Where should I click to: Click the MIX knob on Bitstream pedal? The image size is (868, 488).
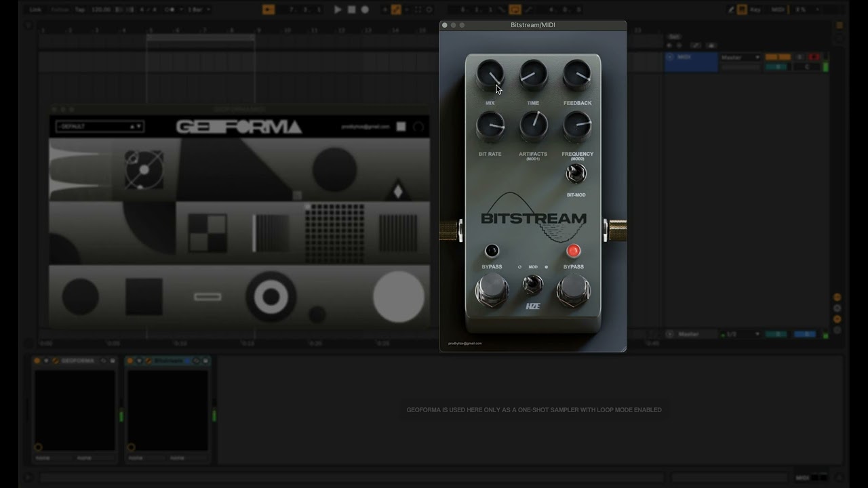(490, 74)
